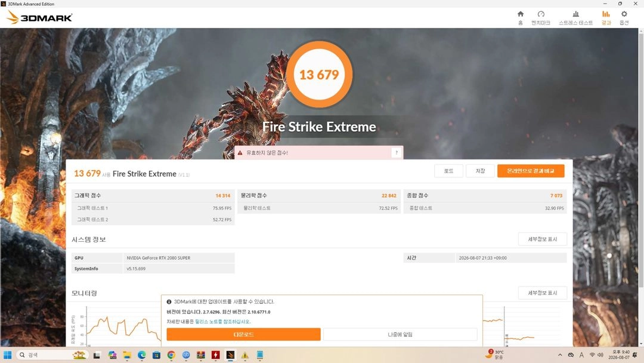The width and height of the screenshot is (644, 363).
Task: Open the weather widget showing 30°C
Action: [x=494, y=355]
